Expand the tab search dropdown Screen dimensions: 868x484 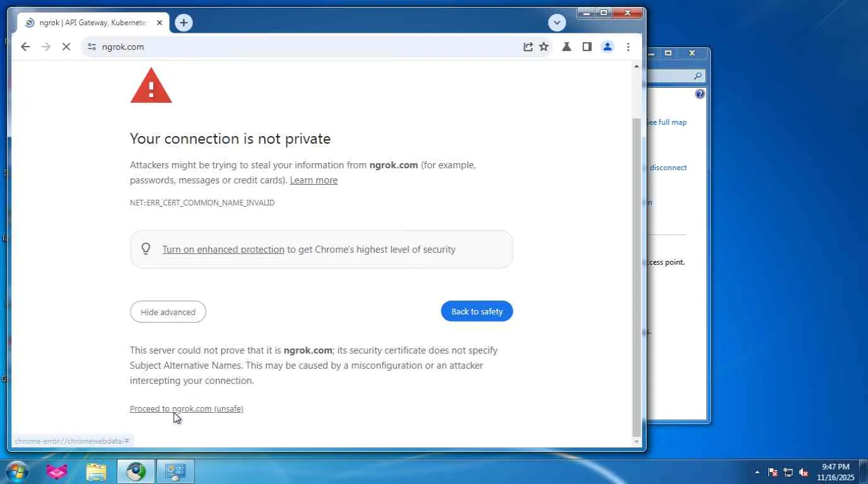(556, 23)
